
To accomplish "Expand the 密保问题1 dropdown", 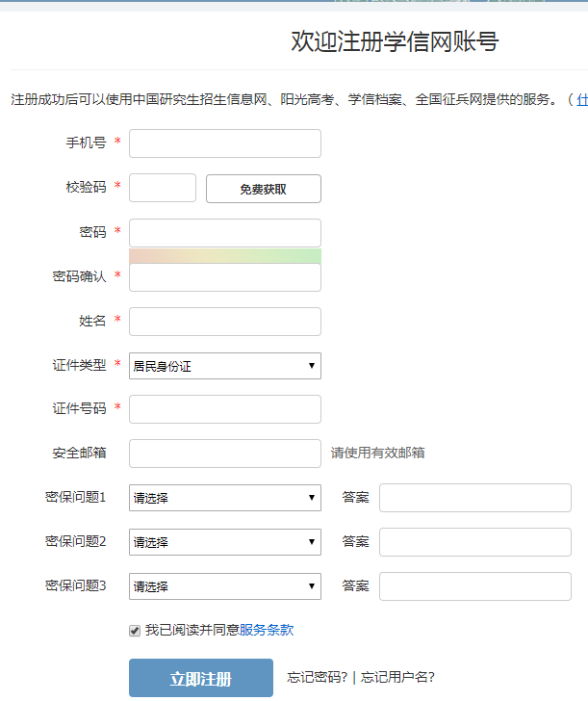I will point(224,498).
